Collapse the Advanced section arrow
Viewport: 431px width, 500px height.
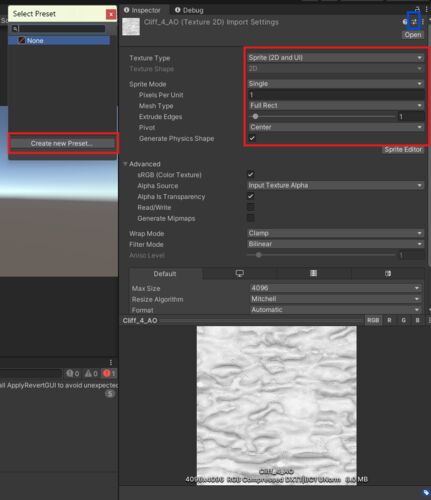[125, 164]
